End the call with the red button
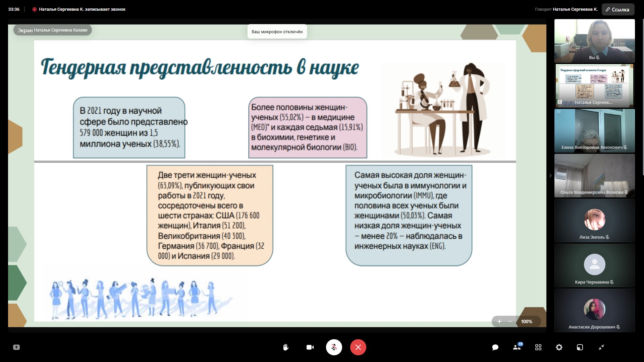Image resolution: width=644 pixels, height=362 pixels. pos(358,347)
